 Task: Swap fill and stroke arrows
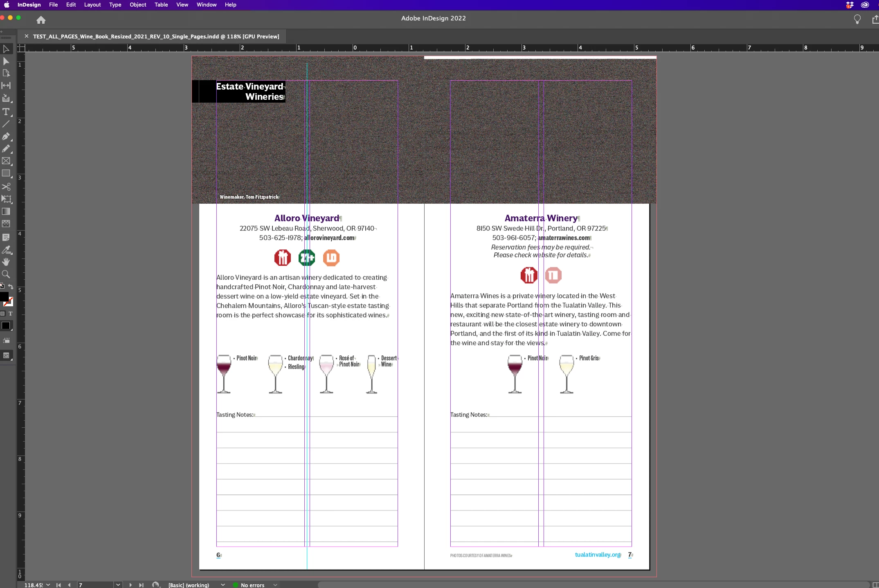click(11, 287)
